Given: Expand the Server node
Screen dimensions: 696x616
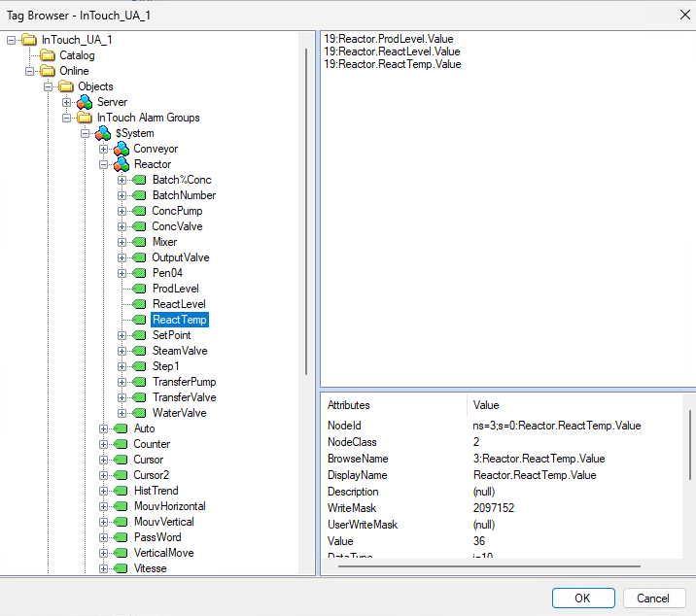Looking at the screenshot, I should coord(66,103).
